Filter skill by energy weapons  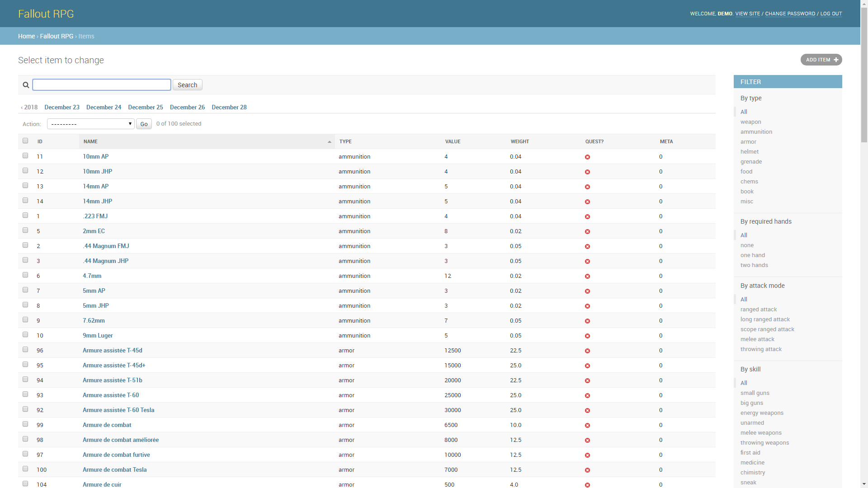tap(762, 413)
